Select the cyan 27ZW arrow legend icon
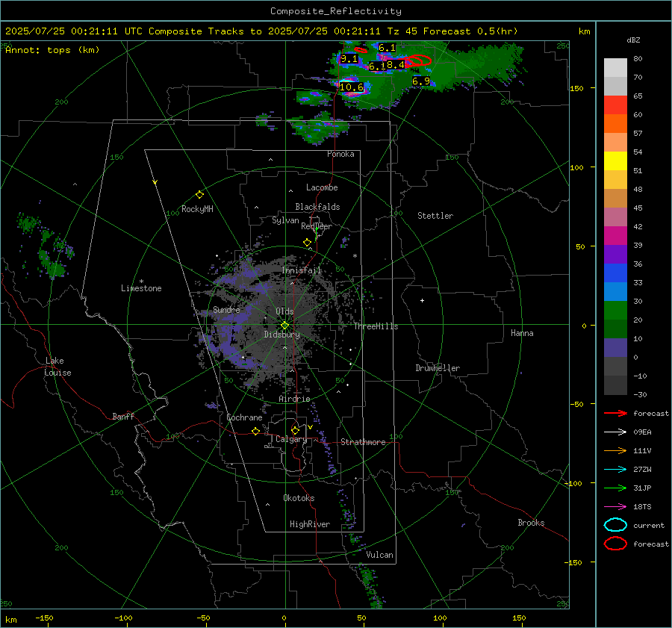The image size is (672, 628). [x=615, y=470]
